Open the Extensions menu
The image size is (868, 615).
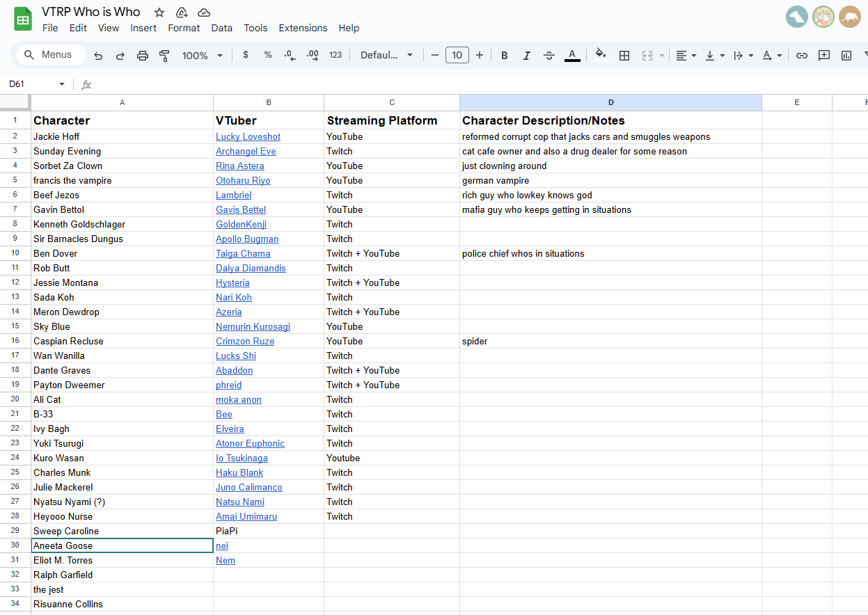coord(303,28)
